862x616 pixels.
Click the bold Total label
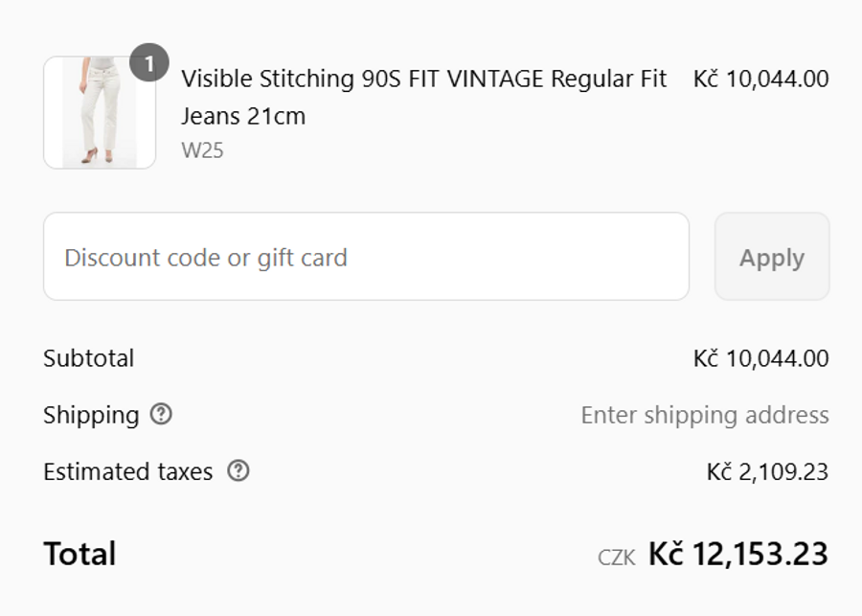pyautogui.click(x=79, y=554)
